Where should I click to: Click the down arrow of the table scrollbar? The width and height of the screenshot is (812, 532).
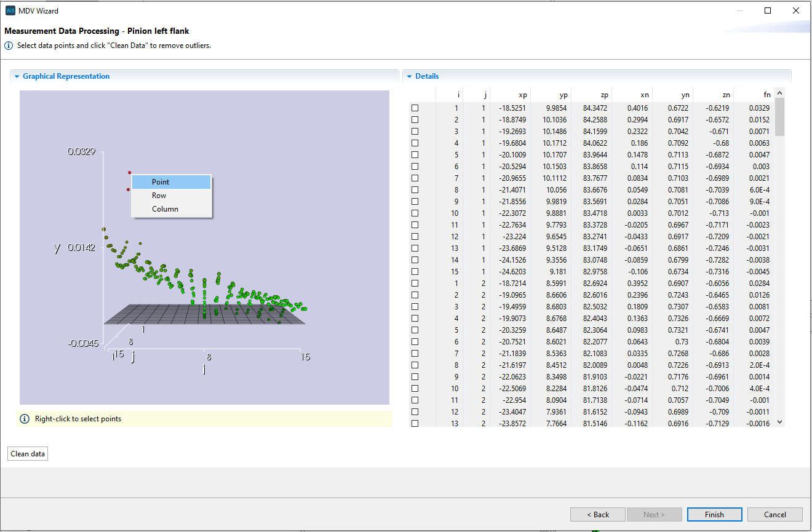pyautogui.click(x=779, y=422)
